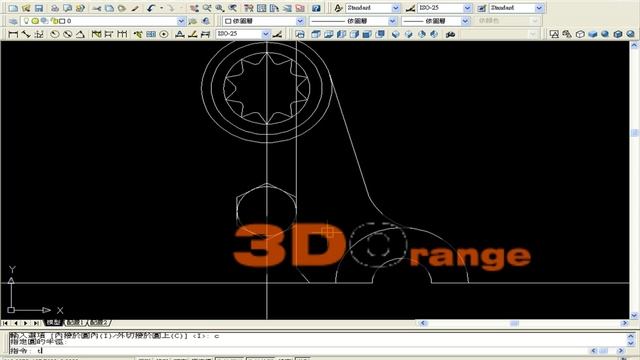Click Layer Properties Manager icon
The height and width of the screenshot is (360, 640).
coord(13,21)
